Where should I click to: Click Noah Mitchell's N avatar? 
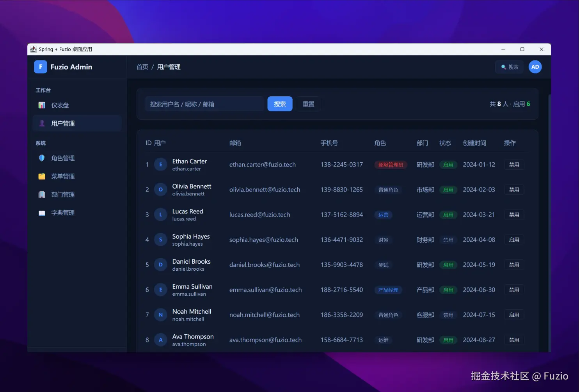pos(160,315)
